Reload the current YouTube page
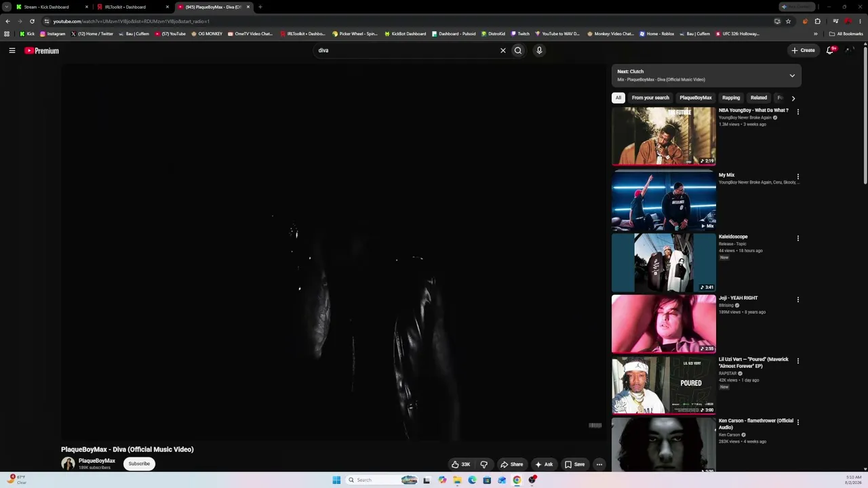 pyautogui.click(x=32, y=21)
